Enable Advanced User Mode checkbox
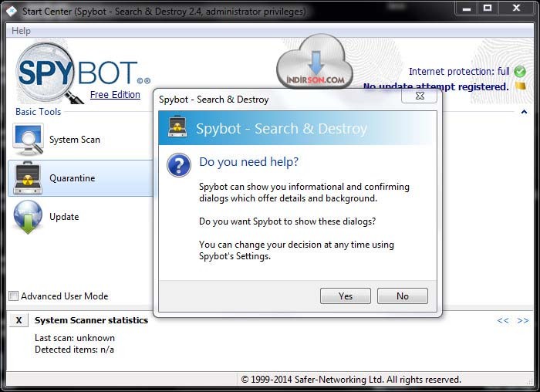 [x=13, y=296]
